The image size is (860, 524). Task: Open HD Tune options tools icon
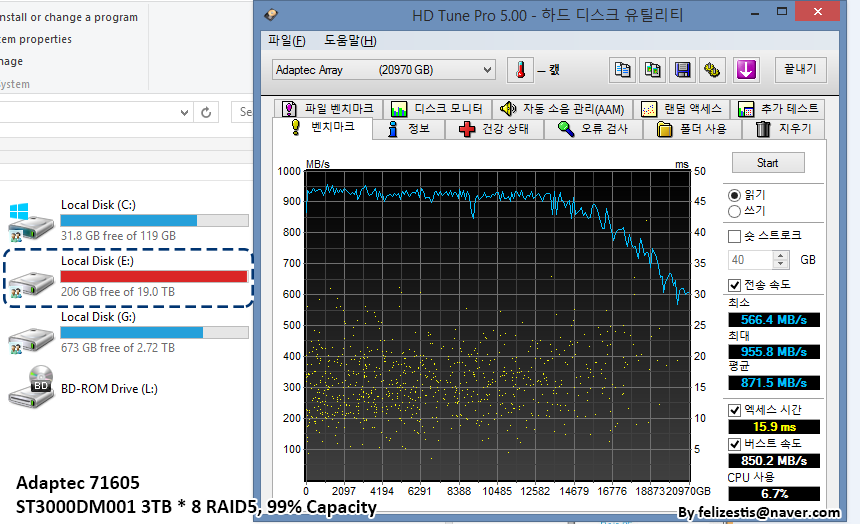(x=712, y=70)
